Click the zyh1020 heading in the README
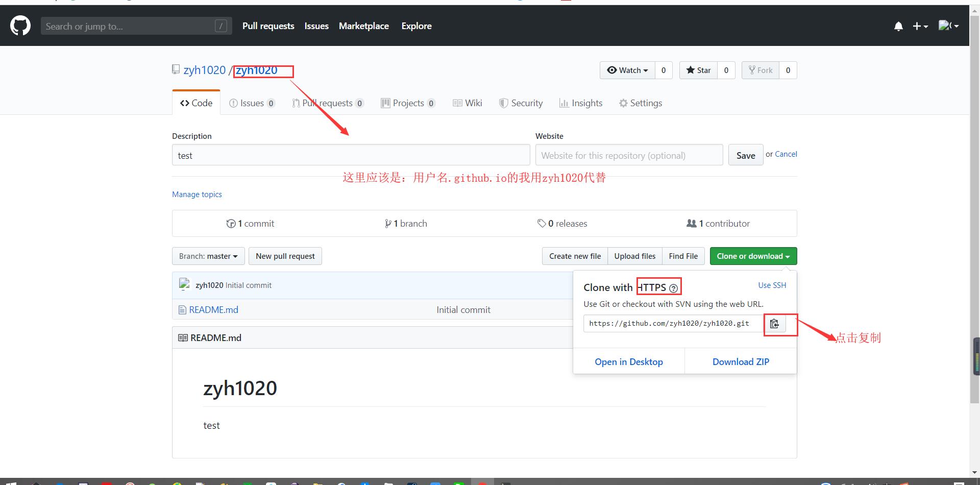 tap(240, 389)
